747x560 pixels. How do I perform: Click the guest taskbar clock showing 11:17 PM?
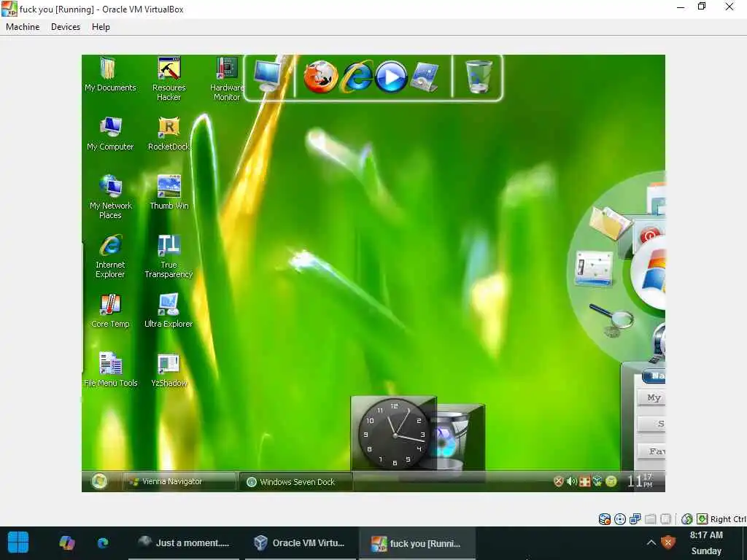[x=640, y=481]
